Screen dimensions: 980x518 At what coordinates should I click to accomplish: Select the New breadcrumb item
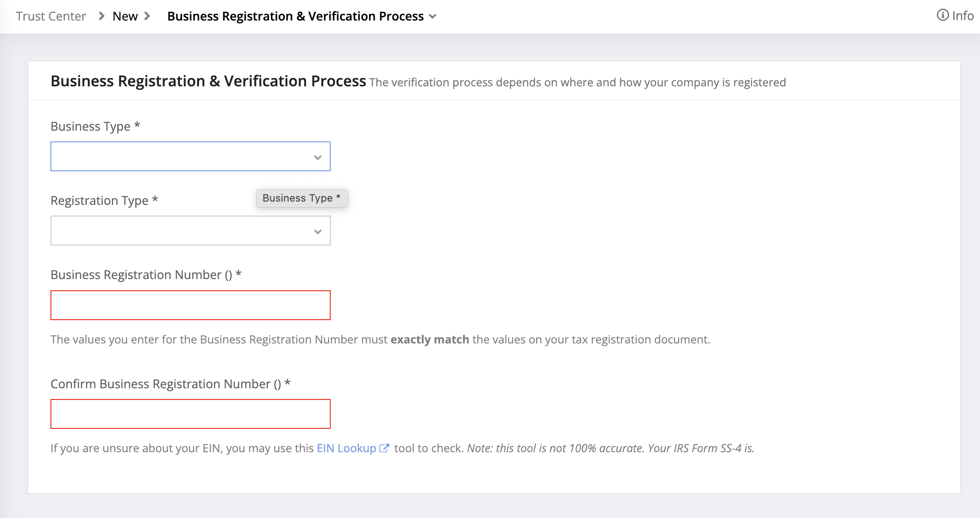[x=125, y=16]
